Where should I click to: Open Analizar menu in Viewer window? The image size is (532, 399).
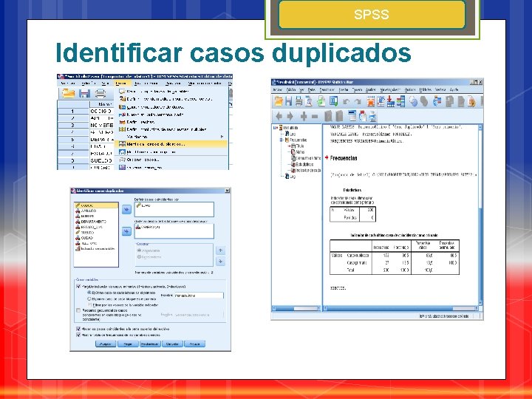370,90
